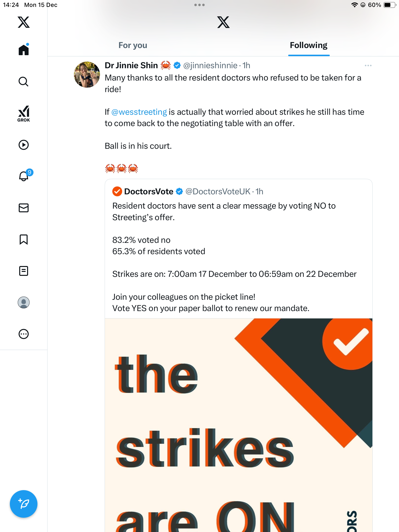Open the Home feed icon

24,50
